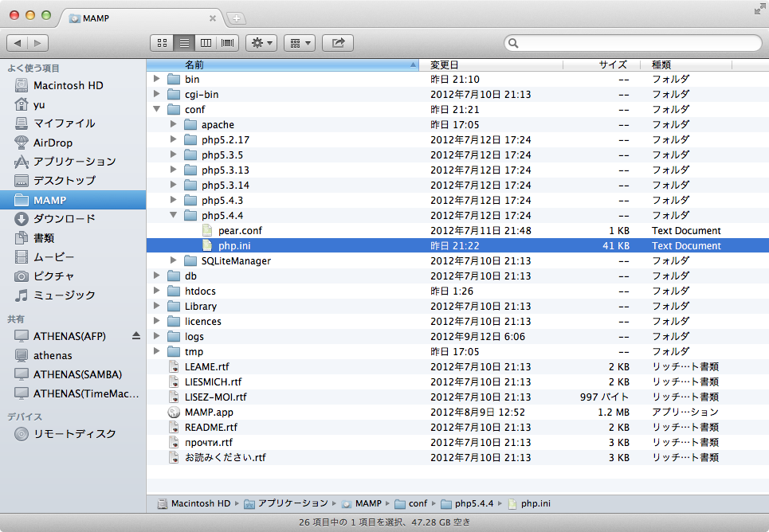This screenshot has height=532, width=769.
Task: Collapse the php5.4.4 folder
Action: tap(173, 215)
